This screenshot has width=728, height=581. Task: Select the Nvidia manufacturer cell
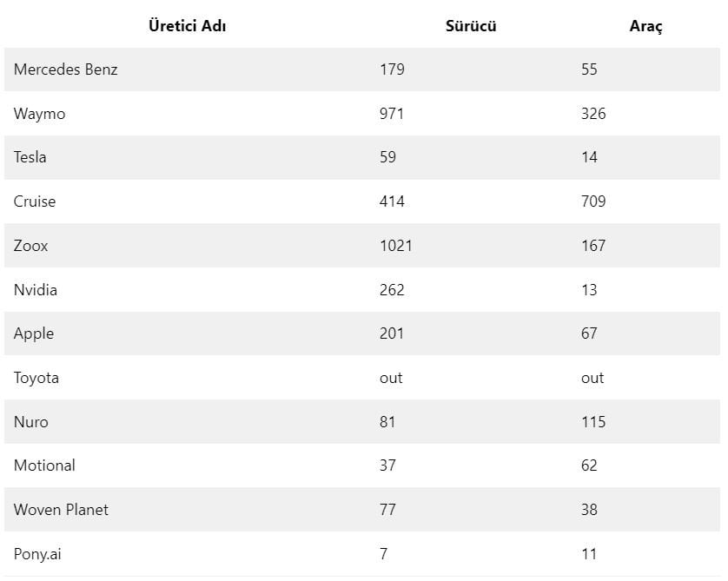coord(36,290)
